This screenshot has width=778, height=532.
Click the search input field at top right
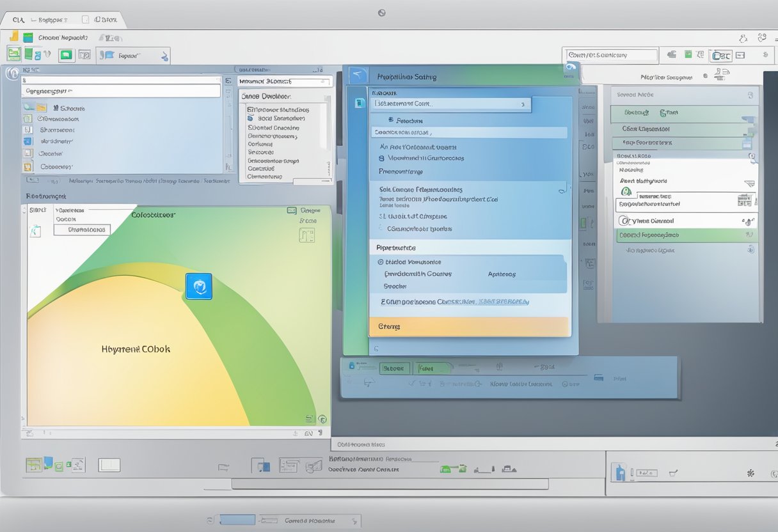click(610, 55)
